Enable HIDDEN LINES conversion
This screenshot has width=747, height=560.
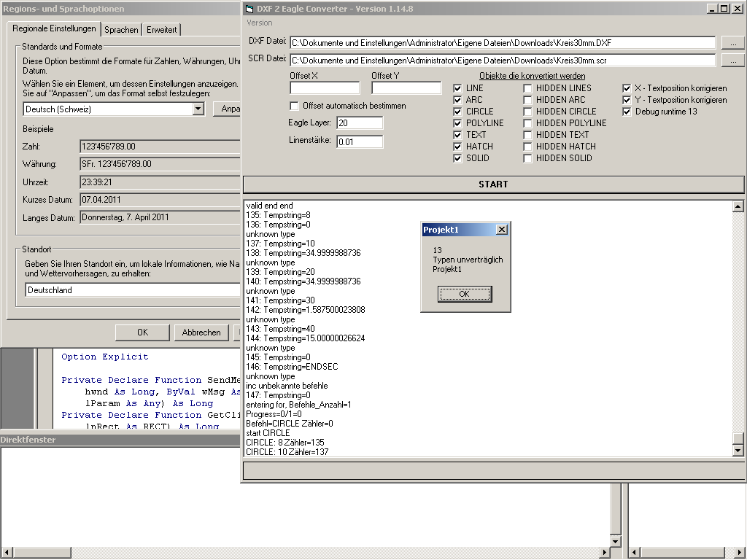[x=527, y=88]
